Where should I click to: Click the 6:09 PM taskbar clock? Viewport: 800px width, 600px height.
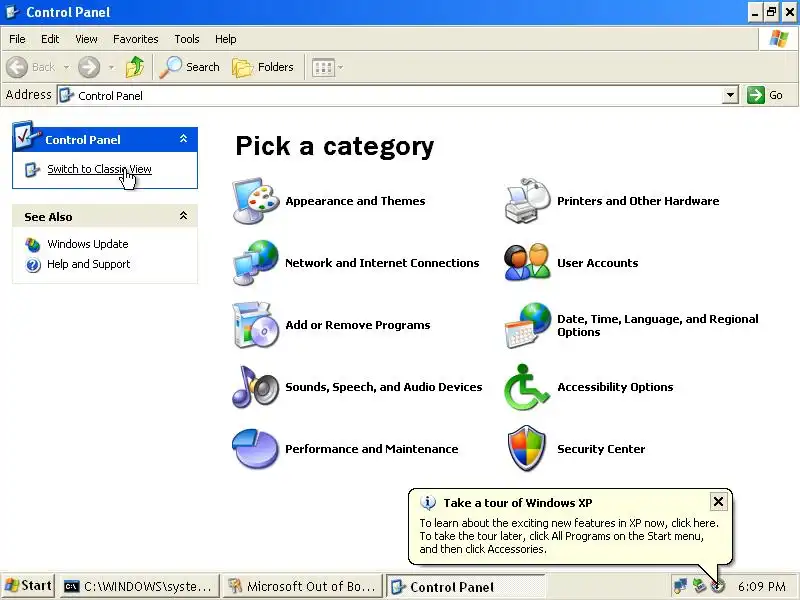click(761, 587)
